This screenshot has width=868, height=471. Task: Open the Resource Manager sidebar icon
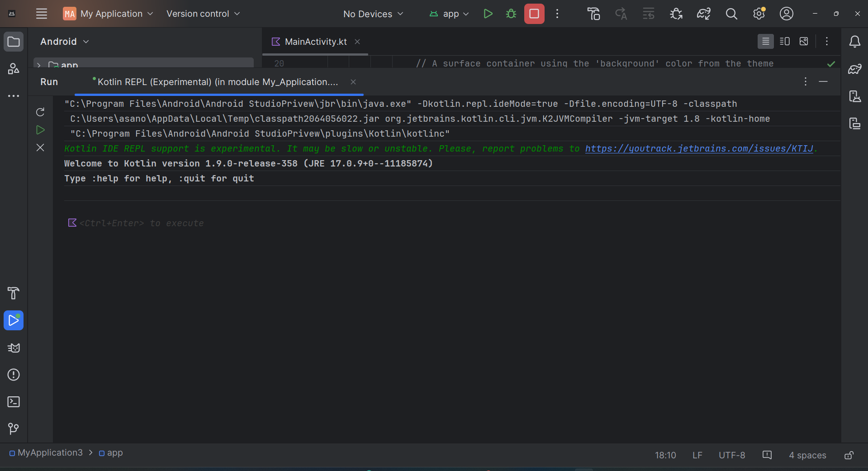14,69
